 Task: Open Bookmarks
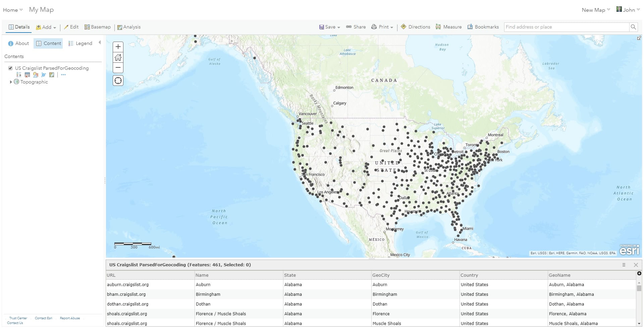point(483,27)
